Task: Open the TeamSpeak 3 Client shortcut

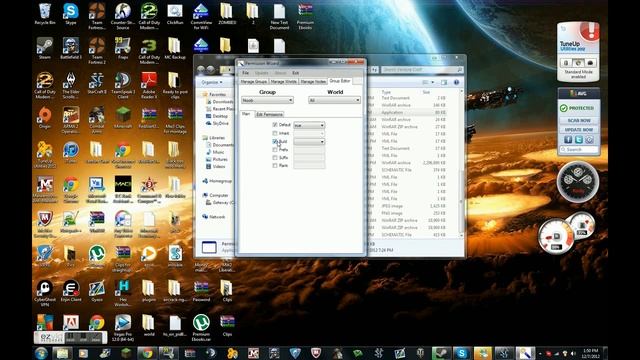Action: click(122, 86)
